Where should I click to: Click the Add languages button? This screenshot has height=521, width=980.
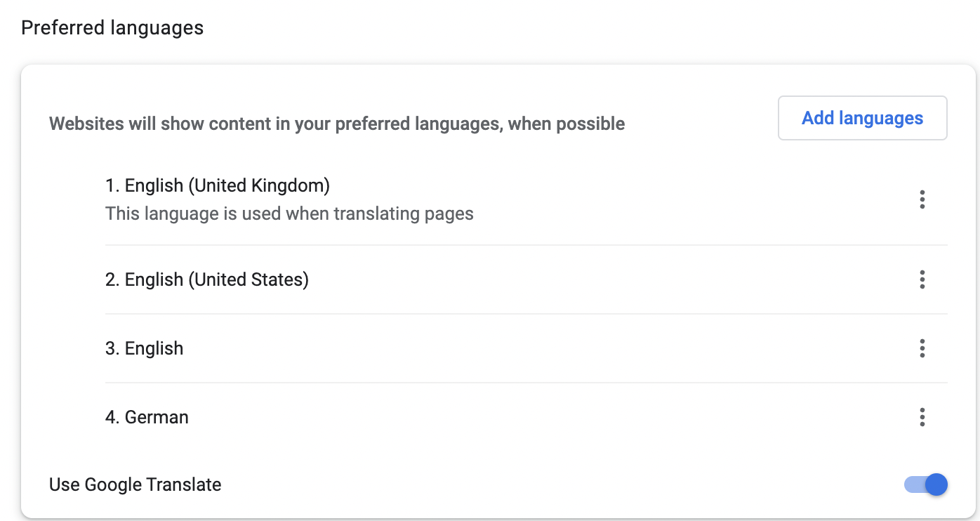click(862, 118)
